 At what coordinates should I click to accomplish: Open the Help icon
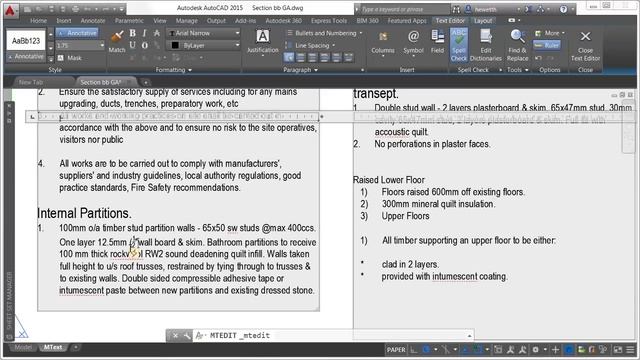563,9
